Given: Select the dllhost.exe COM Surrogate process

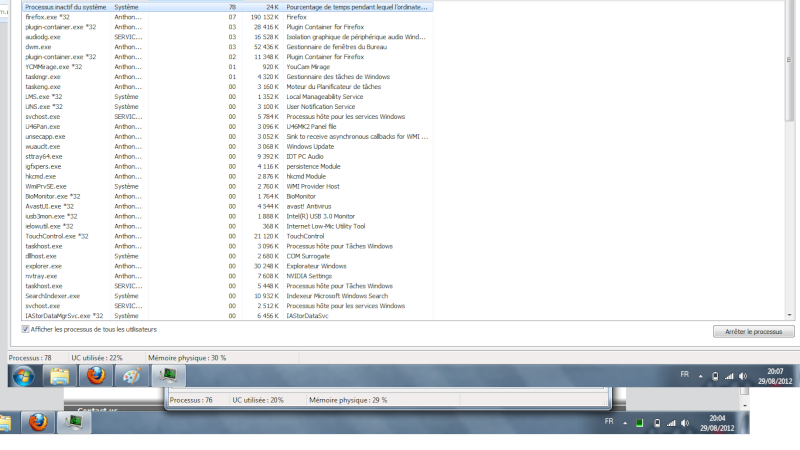Looking at the screenshot, I should tap(228, 256).
